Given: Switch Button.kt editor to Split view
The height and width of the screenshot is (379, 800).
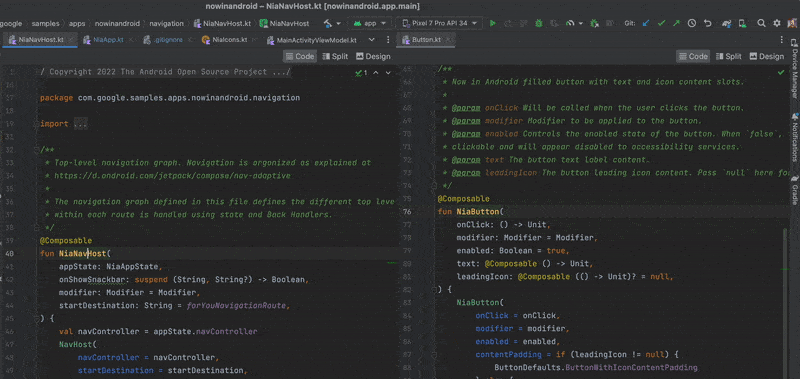Looking at the screenshot, I should pos(729,57).
